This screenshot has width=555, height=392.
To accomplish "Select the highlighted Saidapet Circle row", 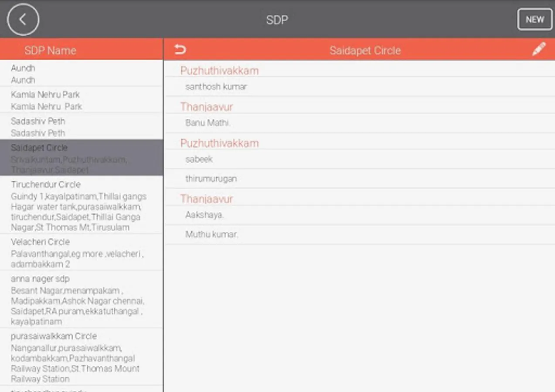I will (82, 158).
